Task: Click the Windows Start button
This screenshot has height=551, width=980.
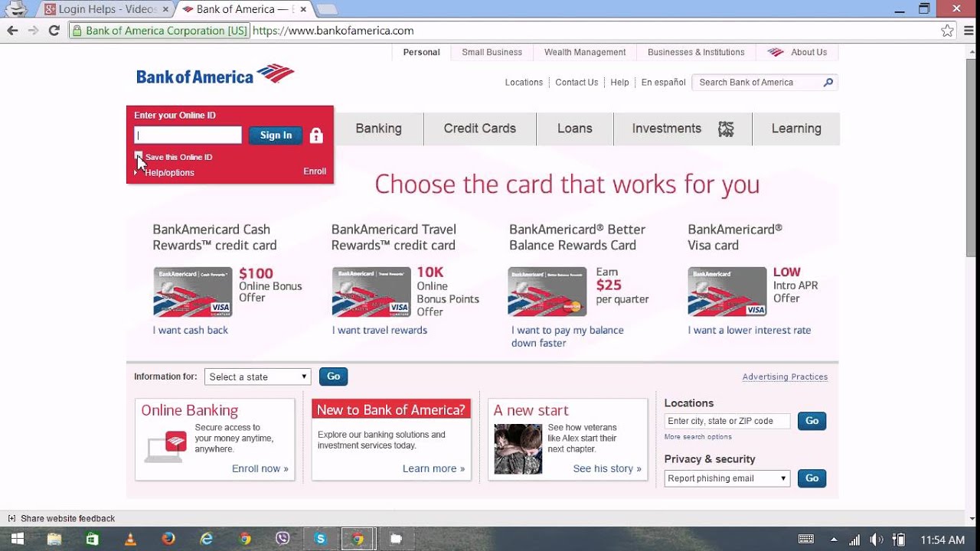Action: click(16, 539)
